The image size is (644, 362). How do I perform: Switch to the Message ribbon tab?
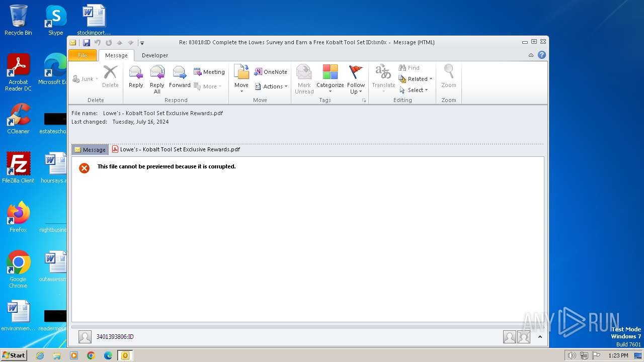tap(116, 55)
